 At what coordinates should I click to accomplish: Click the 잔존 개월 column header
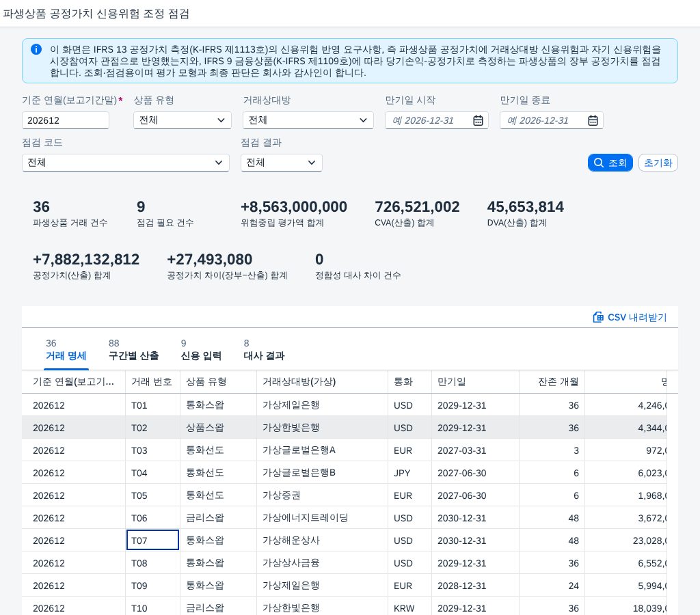[x=552, y=382]
